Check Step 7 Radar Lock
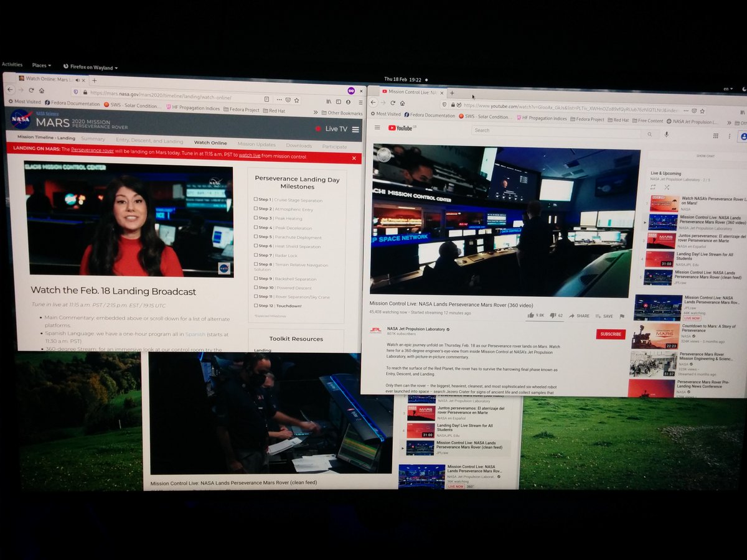 [255, 255]
